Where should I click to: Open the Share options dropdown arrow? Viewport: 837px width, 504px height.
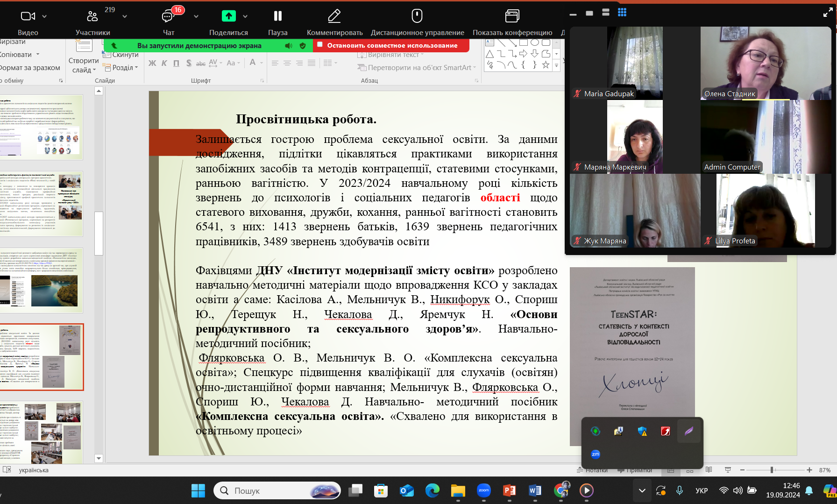point(245,16)
